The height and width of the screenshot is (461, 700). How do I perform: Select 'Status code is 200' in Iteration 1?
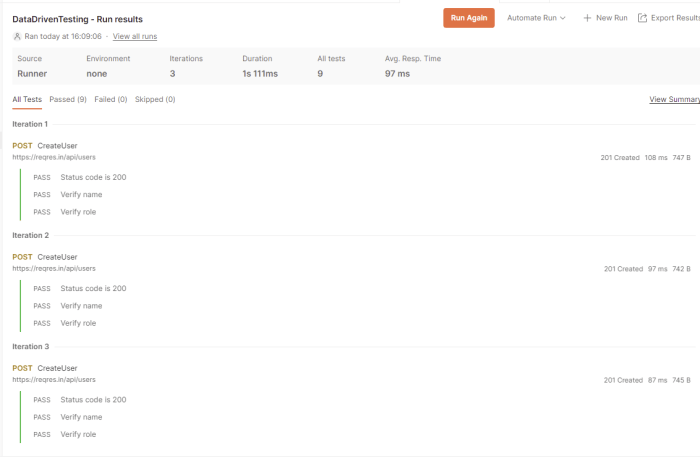point(93,177)
